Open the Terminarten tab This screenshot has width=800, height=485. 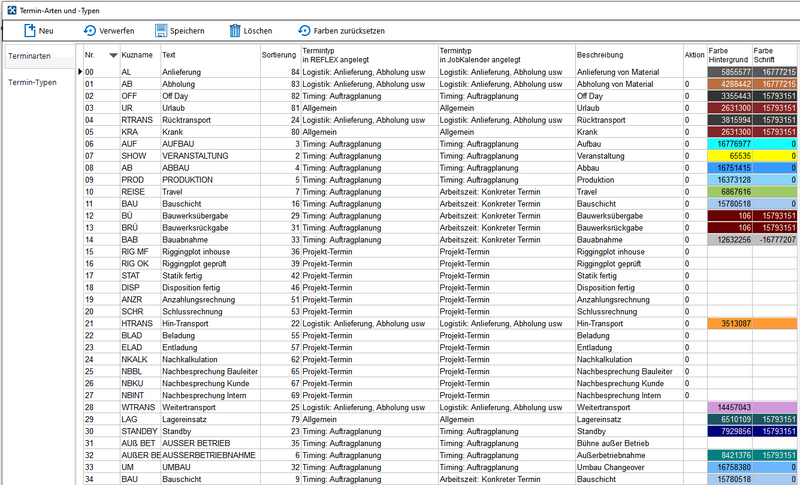point(40,56)
